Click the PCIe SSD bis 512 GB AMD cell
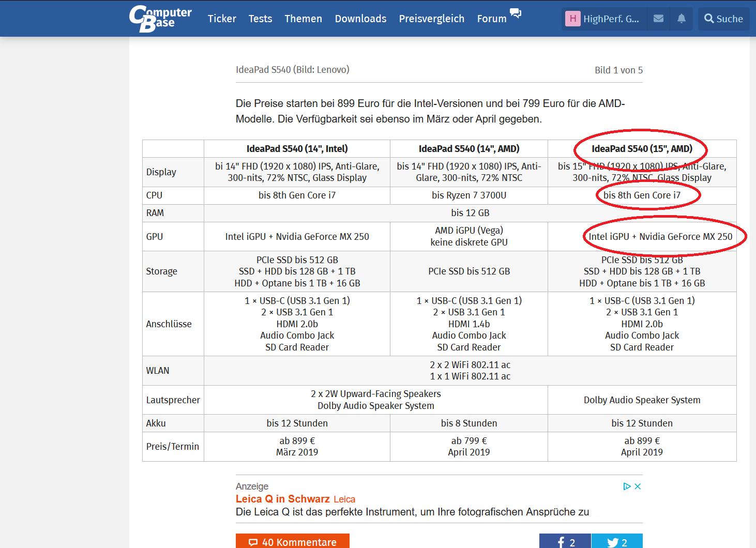 click(x=469, y=271)
